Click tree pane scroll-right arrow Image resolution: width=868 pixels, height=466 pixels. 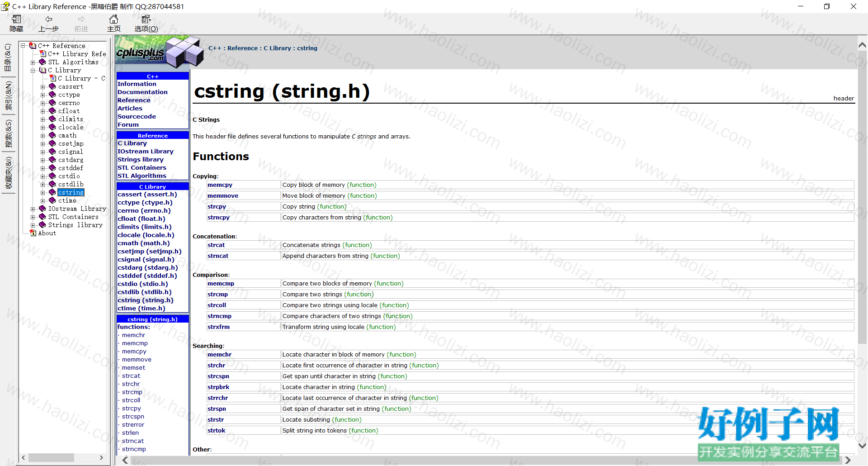[x=102, y=458]
